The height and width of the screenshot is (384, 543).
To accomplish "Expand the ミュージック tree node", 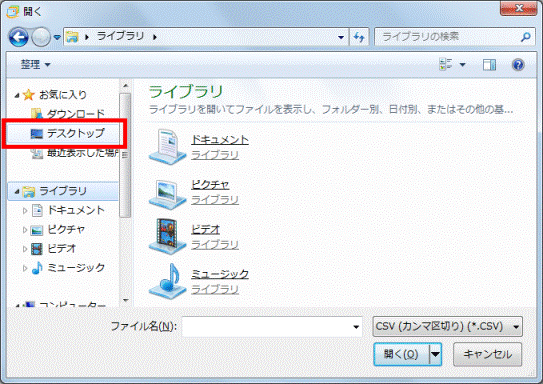I will pyautogui.click(x=25, y=268).
